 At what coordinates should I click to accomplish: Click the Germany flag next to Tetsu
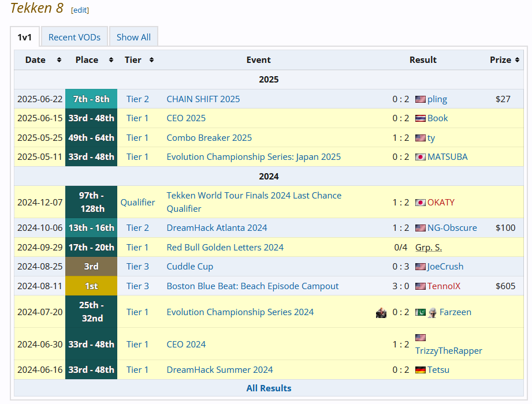pos(421,370)
